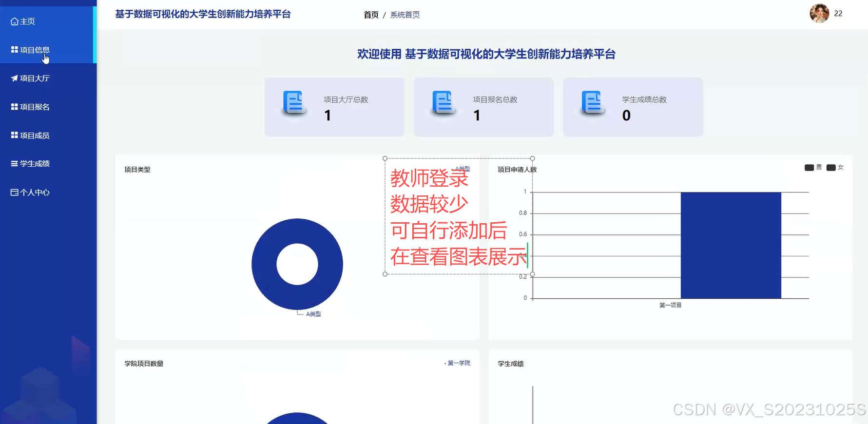Click the 学生成绩 chart title
This screenshot has height=424, width=868.
511,364
